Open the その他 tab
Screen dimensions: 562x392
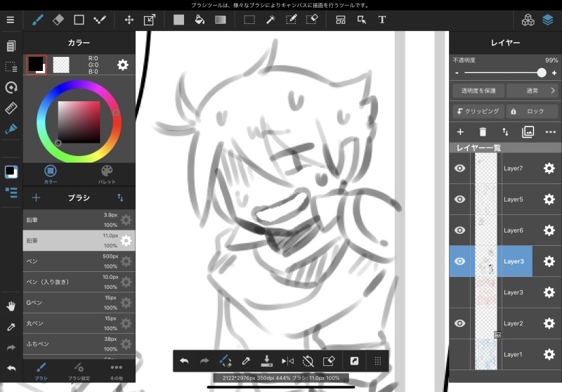pos(117,371)
